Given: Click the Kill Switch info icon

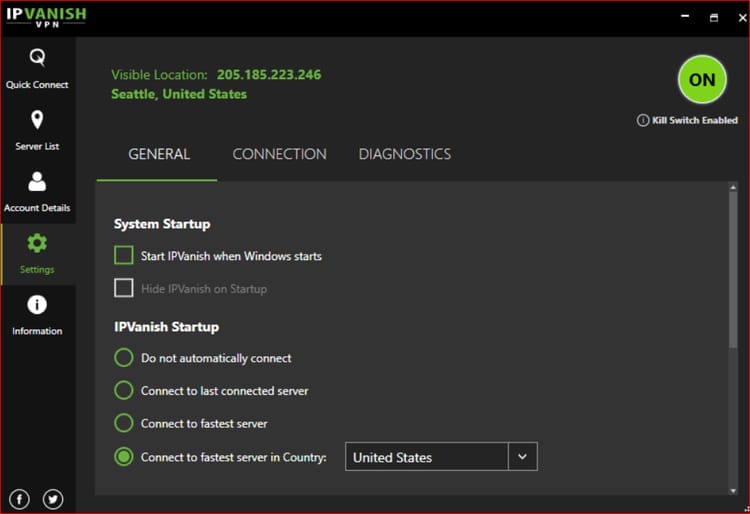Looking at the screenshot, I should tap(643, 120).
